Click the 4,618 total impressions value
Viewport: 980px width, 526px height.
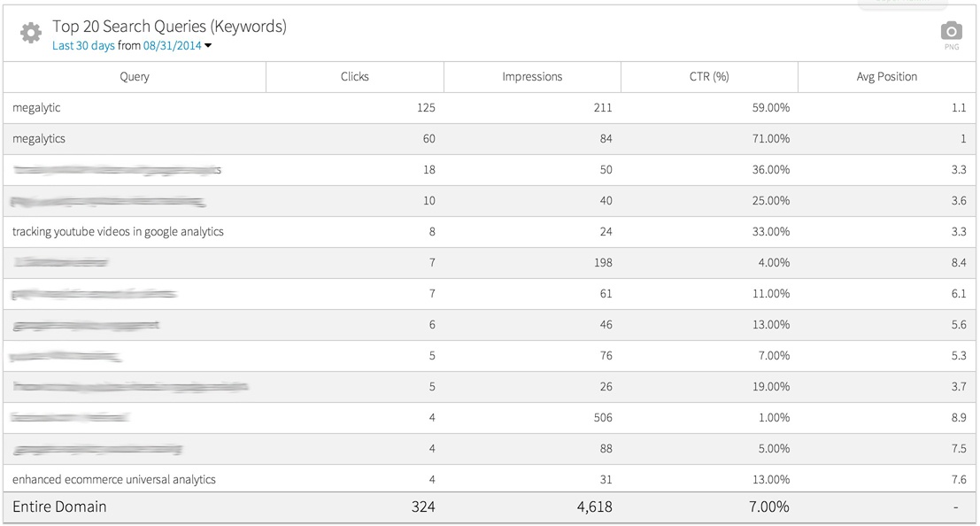pyautogui.click(x=590, y=507)
